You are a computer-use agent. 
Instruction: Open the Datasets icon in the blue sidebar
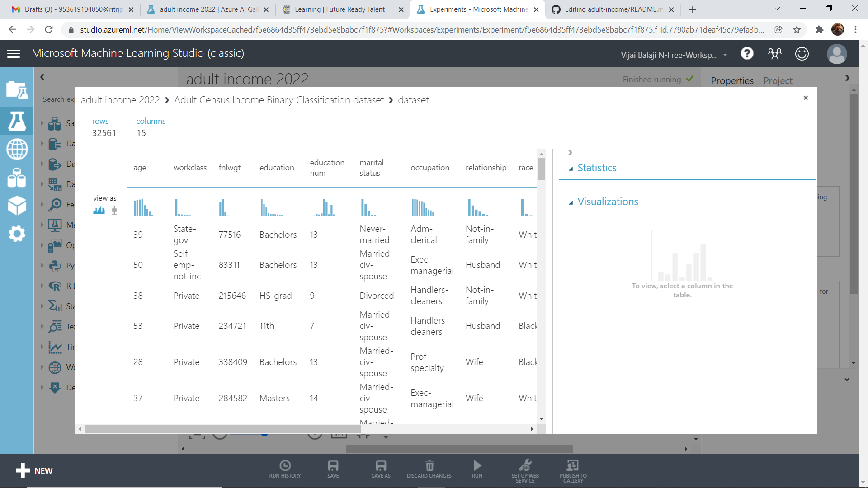pyautogui.click(x=17, y=178)
